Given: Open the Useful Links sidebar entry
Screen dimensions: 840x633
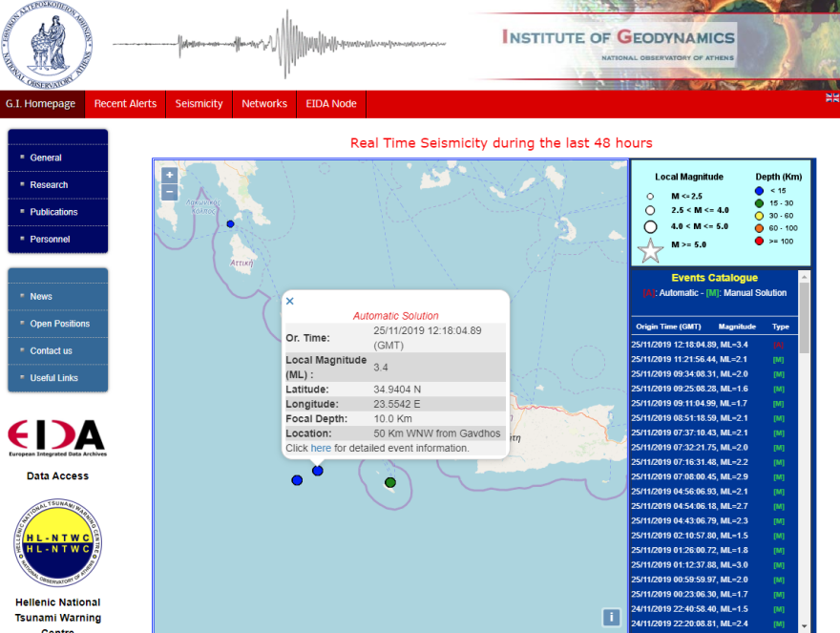Looking at the screenshot, I should click(53, 378).
